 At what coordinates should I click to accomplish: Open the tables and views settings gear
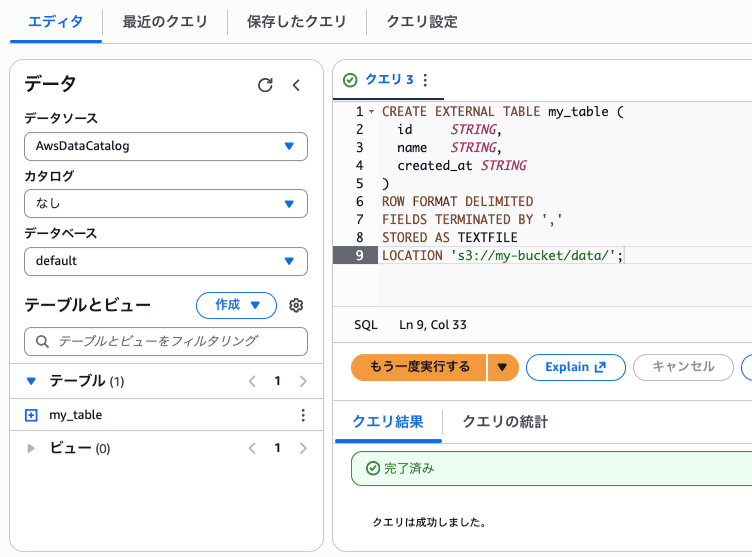pyautogui.click(x=296, y=306)
